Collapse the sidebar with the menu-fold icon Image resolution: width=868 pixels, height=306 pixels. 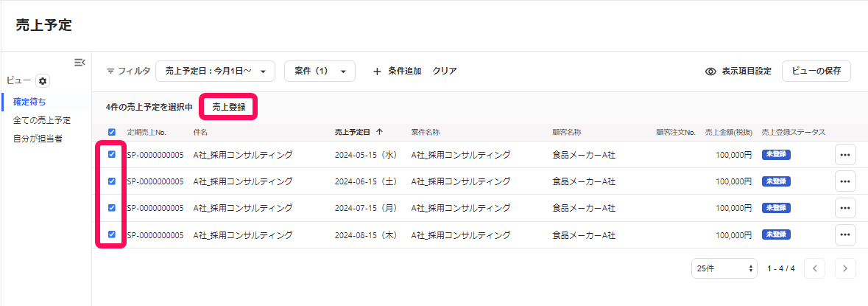point(80,62)
